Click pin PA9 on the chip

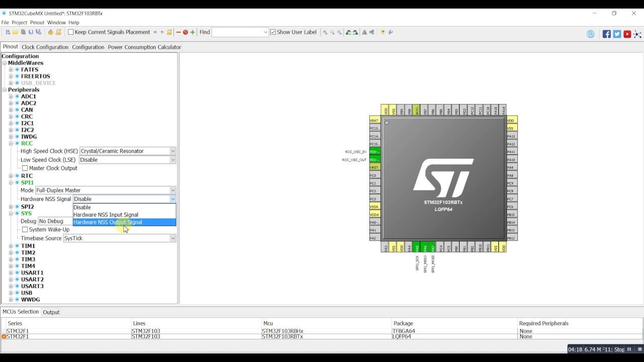[x=512, y=167]
